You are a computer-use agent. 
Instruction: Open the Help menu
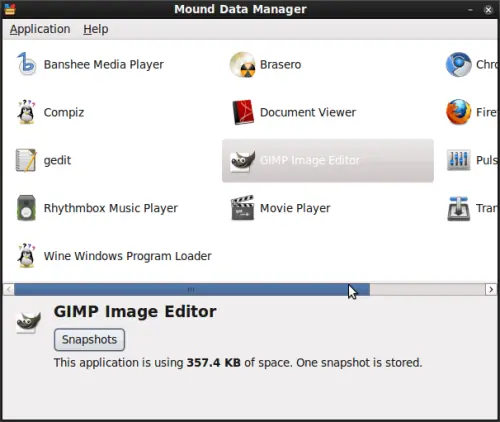click(96, 29)
